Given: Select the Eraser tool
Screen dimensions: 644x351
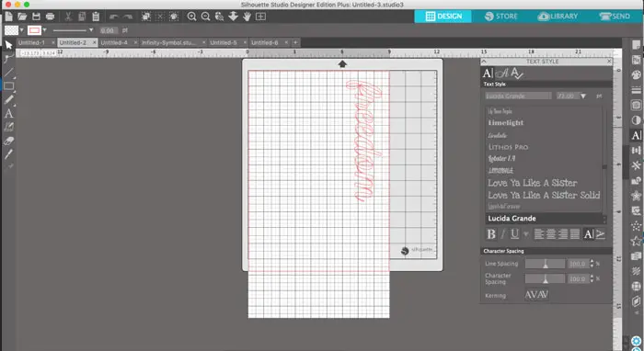Looking at the screenshot, I should coord(8,141).
